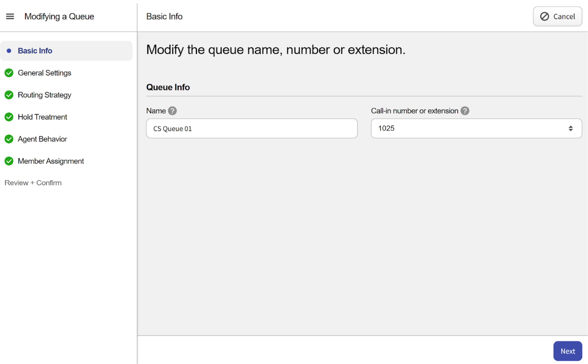Click the queue Name input field
This screenshot has width=588, height=364.
[252, 129]
